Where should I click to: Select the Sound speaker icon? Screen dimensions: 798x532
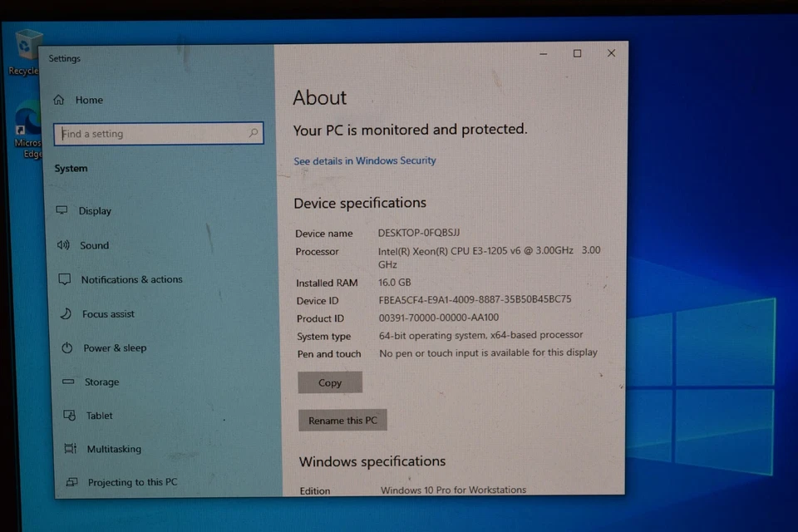(63, 245)
